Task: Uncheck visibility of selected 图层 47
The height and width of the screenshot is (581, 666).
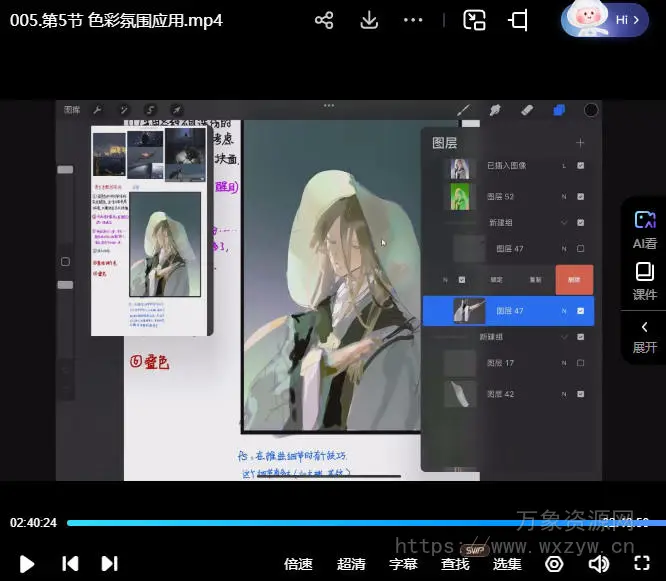Action: tap(581, 311)
